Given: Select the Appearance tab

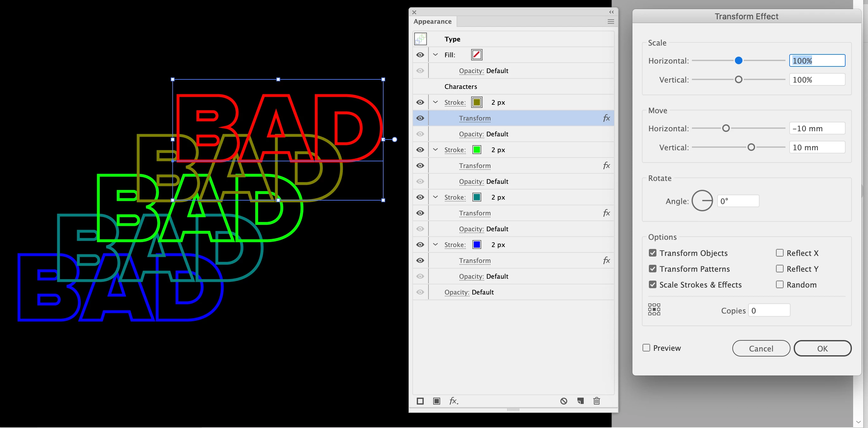Looking at the screenshot, I should tap(432, 22).
